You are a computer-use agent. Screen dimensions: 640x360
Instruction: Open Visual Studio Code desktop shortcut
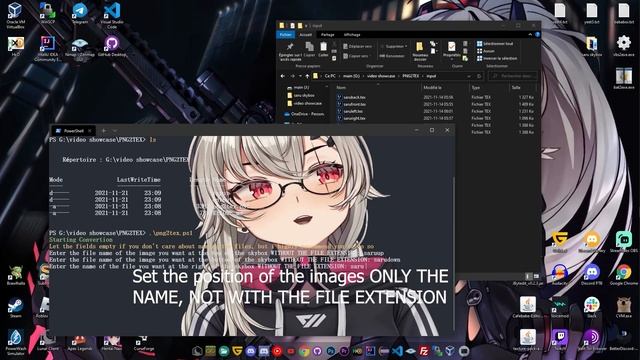point(112,16)
